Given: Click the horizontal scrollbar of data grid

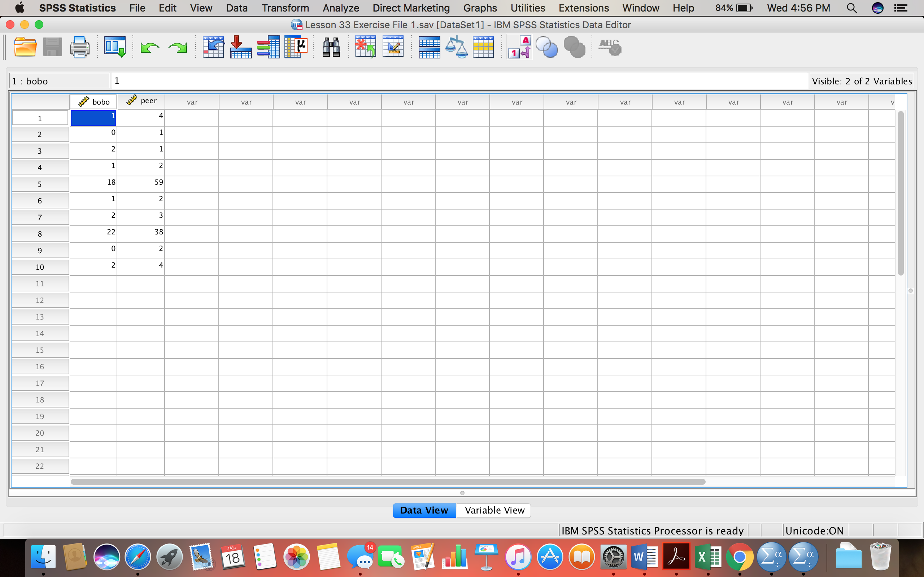Looking at the screenshot, I should pyautogui.click(x=388, y=481).
